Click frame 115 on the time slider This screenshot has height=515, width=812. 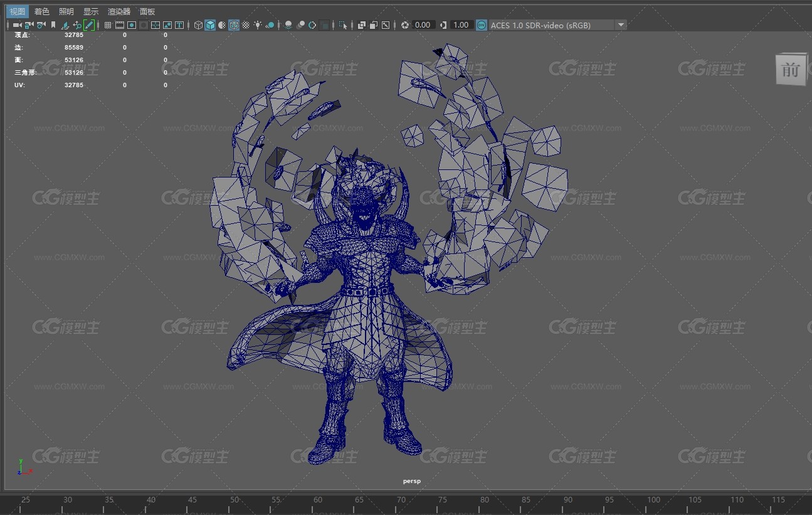point(778,500)
